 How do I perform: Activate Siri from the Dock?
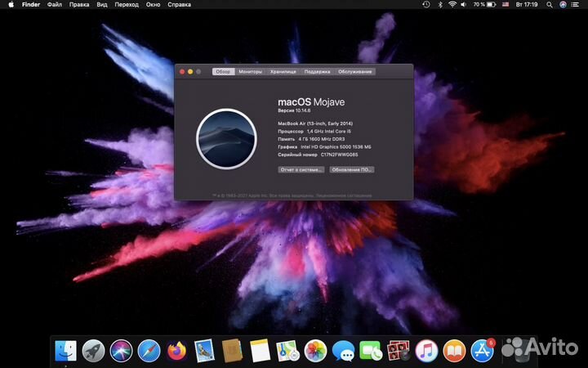121,351
